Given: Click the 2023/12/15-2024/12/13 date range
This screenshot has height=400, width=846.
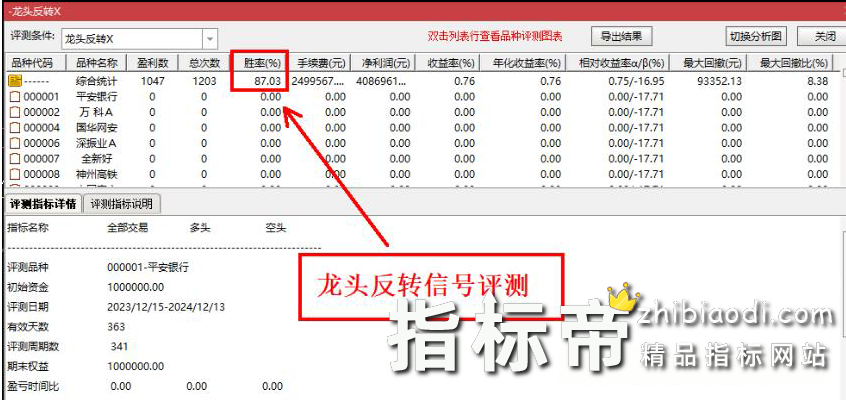Looking at the screenshot, I should point(166,307).
